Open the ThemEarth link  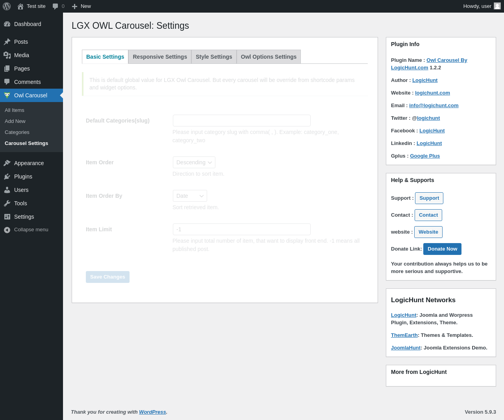(404, 335)
